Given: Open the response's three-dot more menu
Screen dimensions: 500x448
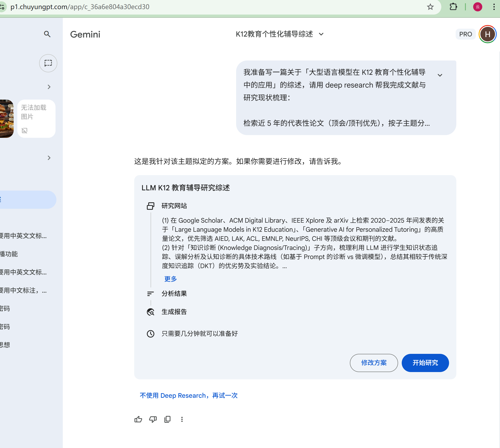Looking at the screenshot, I should 182,419.
